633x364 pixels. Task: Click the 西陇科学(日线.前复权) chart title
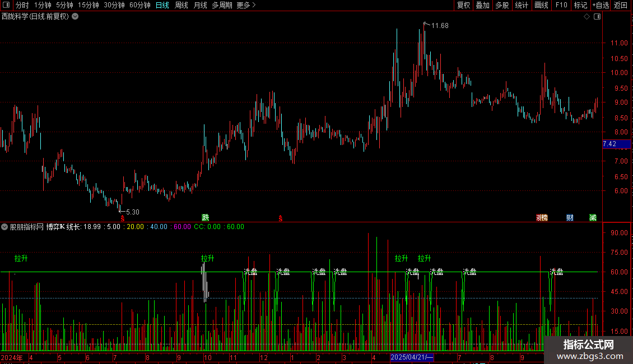coord(35,17)
